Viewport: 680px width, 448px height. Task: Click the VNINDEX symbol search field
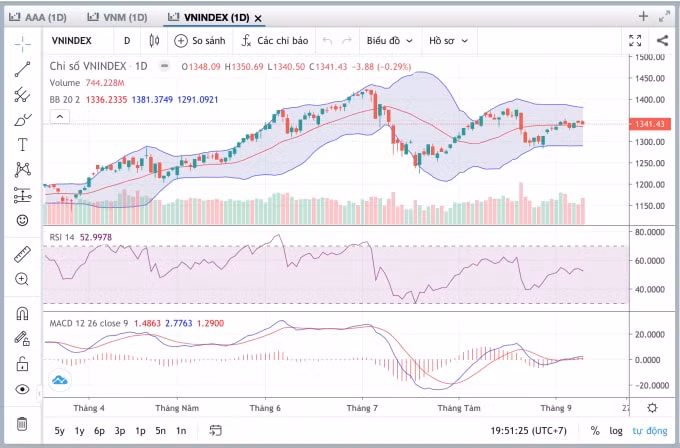coord(72,41)
